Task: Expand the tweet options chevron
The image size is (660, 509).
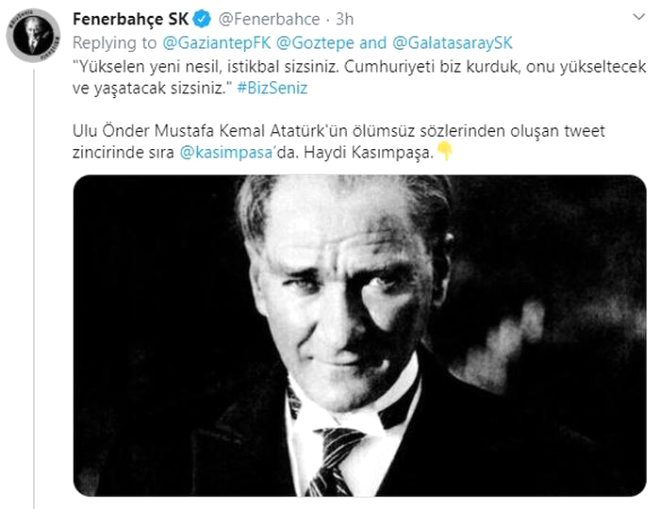Action: pyautogui.click(x=639, y=17)
